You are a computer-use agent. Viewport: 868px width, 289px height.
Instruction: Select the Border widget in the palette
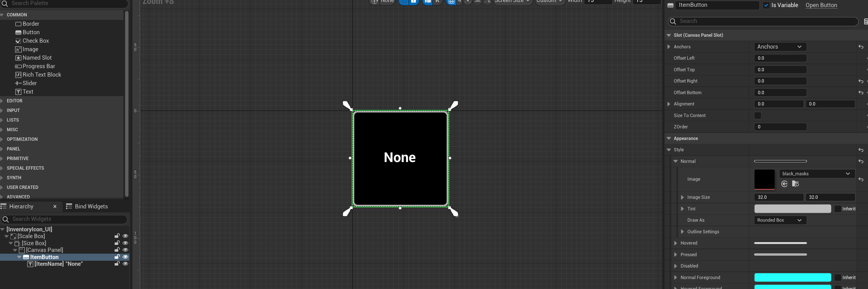(x=27, y=24)
